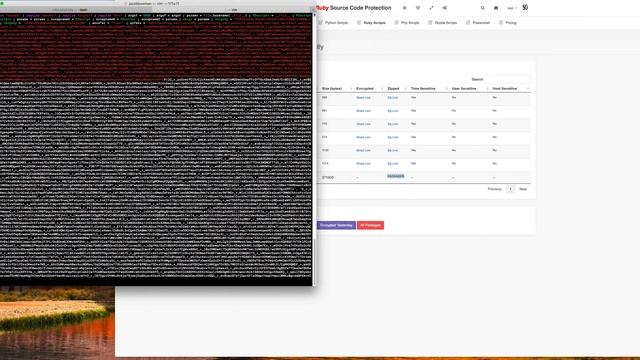Click the icon beside Ruby Scripts tab
Viewport: 640px width, 360px height.
coord(359,23)
